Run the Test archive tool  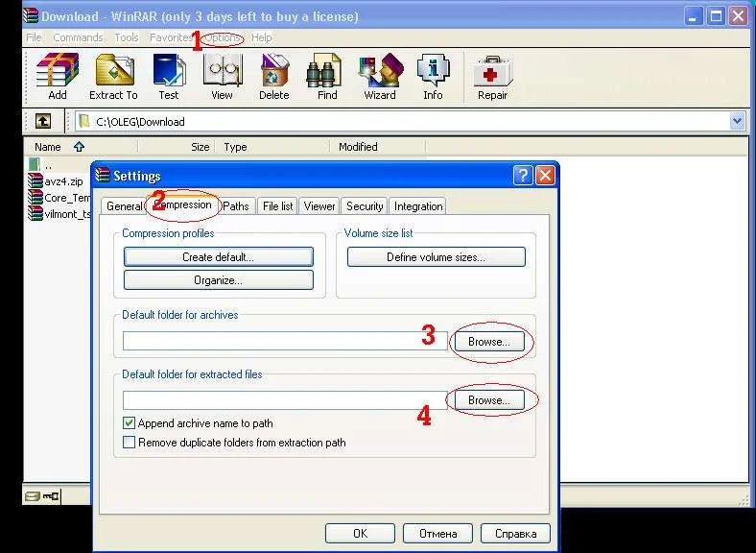pos(169,76)
